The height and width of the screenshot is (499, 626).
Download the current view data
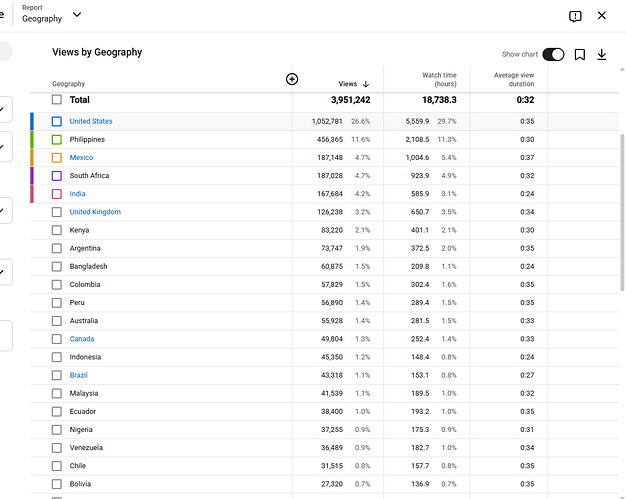[x=602, y=54]
